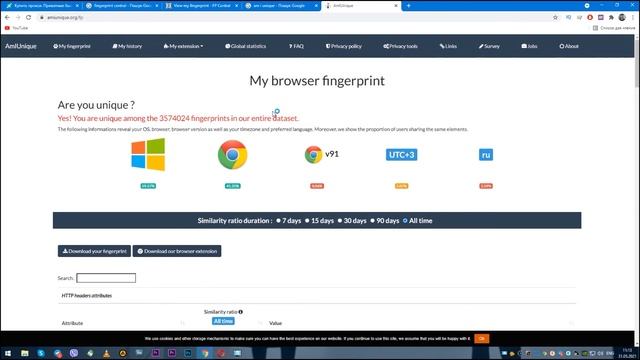Open Photoshop from the taskbar
Image resolution: width=640 pixels, height=360 pixels.
(x=188, y=353)
